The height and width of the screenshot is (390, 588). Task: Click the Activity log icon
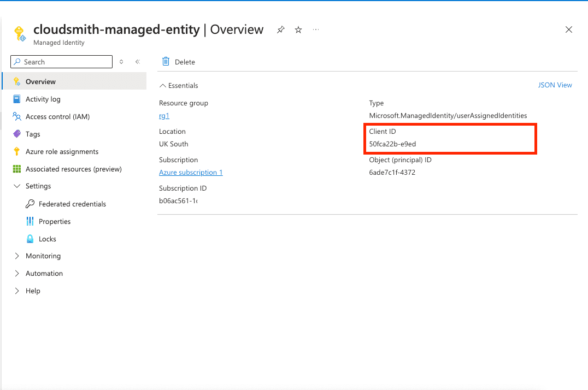click(x=16, y=99)
